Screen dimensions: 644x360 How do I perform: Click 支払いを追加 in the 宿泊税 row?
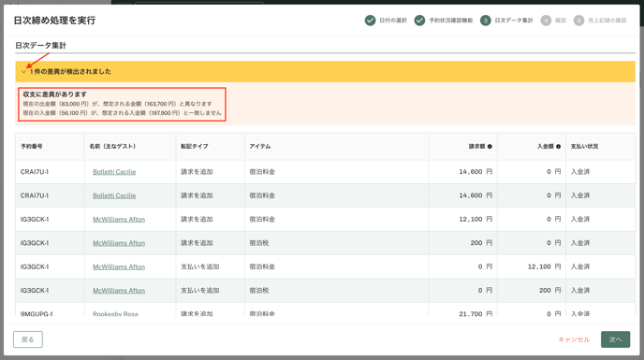200,290
